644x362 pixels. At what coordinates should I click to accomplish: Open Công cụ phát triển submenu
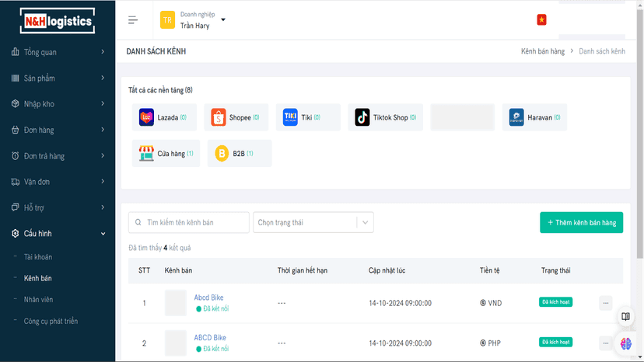pos(51,321)
